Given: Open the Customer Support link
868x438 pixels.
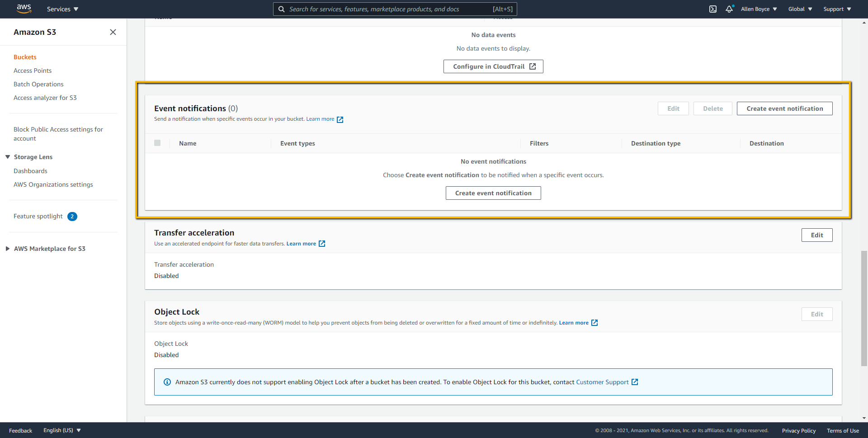Looking at the screenshot, I should (602, 382).
